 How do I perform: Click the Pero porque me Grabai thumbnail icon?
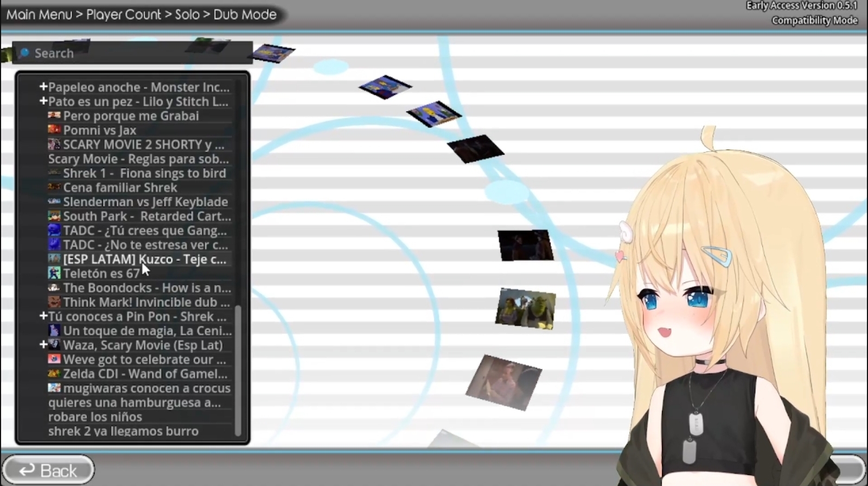click(54, 115)
